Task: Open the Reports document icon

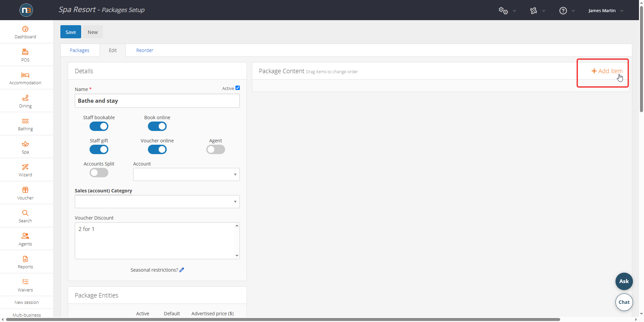Action: click(25, 259)
